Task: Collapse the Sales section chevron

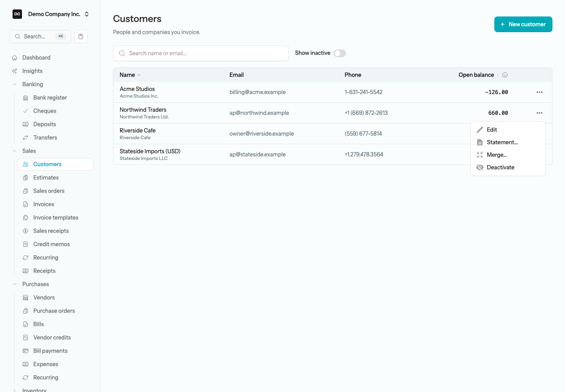Action: pyautogui.click(x=15, y=151)
